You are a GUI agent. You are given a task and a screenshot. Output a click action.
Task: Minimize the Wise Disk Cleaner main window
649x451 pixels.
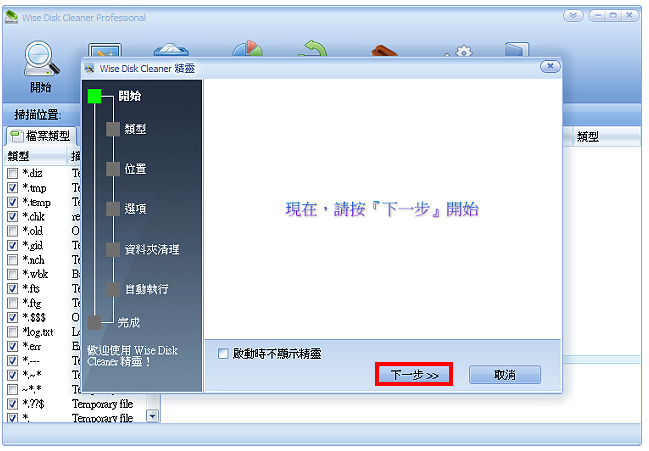[x=597, y=16]
